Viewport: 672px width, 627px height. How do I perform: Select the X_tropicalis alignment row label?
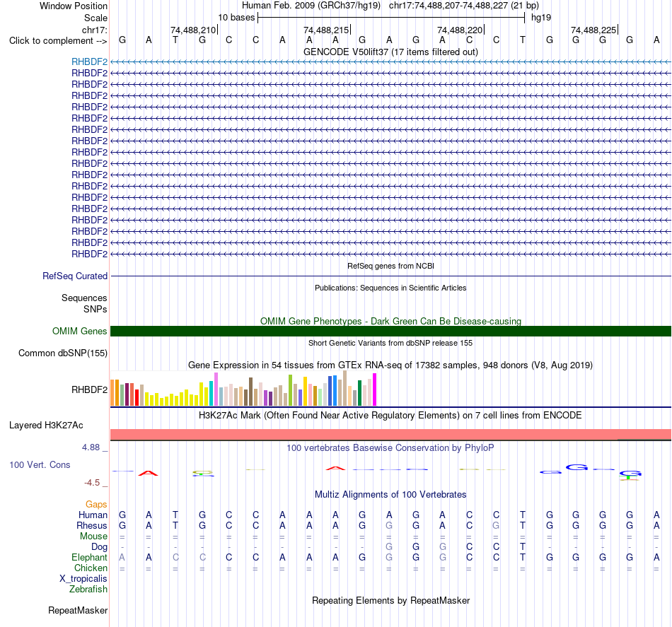click(83, 579)
